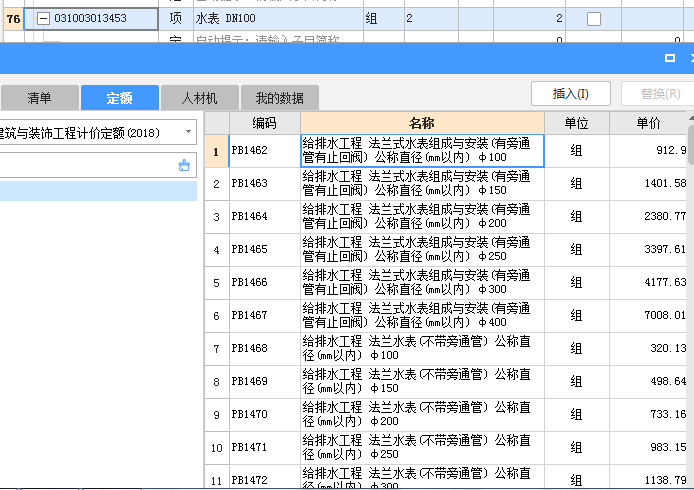Image resolution: width=694 pixels, height=490 pixels.
Task: Select quota code PB1471
Action: pyautogui.click(x=265, y=448)
